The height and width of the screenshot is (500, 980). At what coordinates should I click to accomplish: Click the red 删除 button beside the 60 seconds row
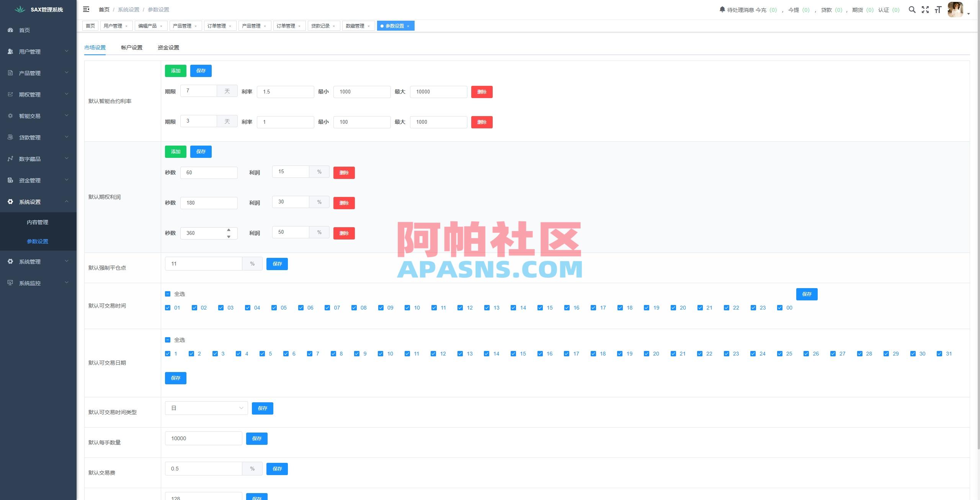pos(344,172)
